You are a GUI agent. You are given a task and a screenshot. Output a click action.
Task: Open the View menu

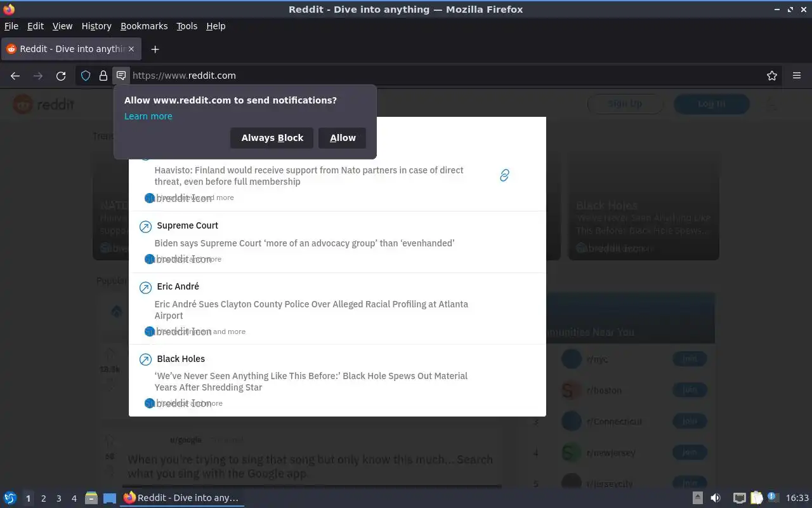click(x=62, y=26)
